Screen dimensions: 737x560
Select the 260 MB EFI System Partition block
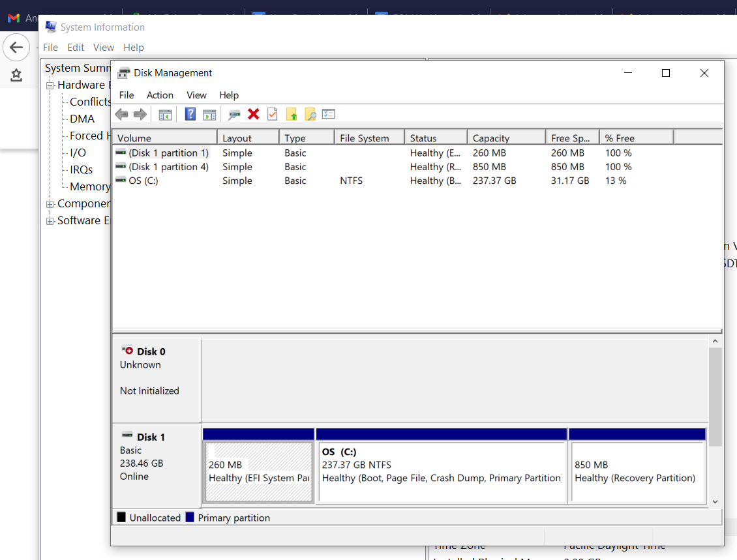[x=258, y=465]
